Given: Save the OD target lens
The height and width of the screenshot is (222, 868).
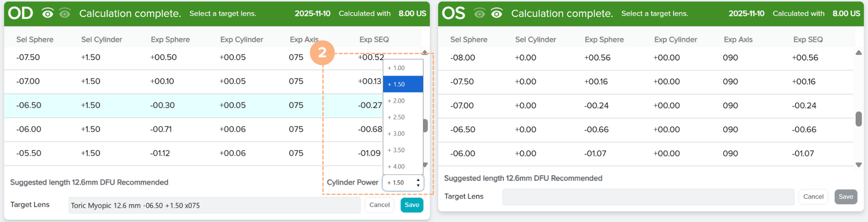Looking at the screenshot, I should tap(411, 205).
